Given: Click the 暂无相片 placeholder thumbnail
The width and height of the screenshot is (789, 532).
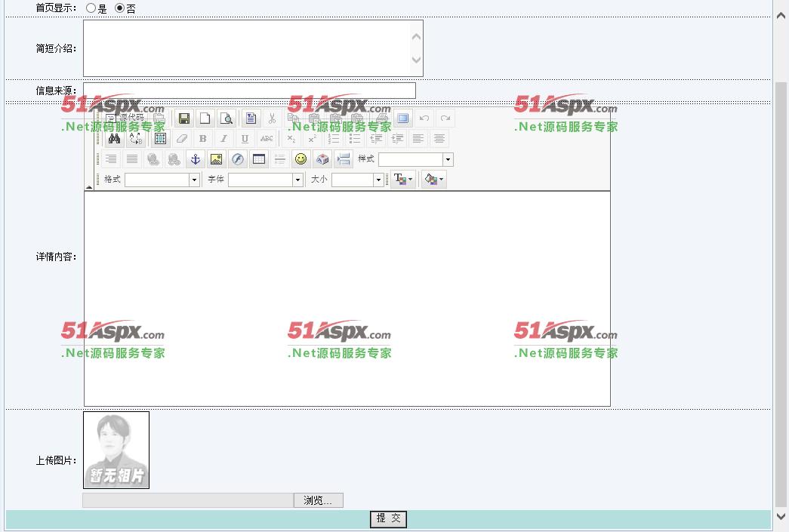Looking at the screenshot, I should [116, 450].
